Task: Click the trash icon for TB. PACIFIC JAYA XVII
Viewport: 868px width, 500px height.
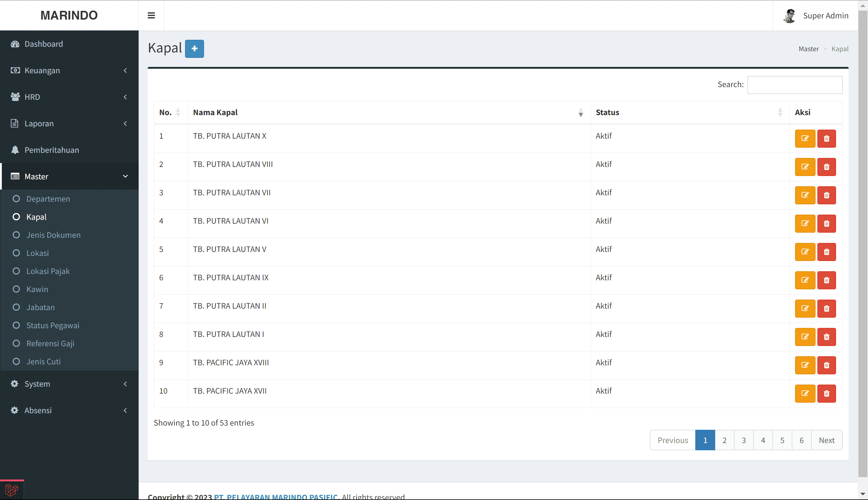Action: (x=826, y=393)
